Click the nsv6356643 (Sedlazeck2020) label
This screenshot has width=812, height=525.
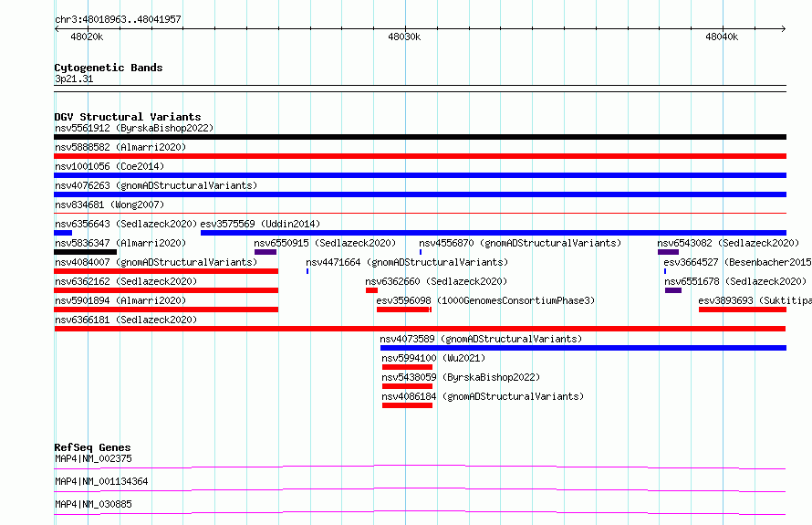pos(126,224)
